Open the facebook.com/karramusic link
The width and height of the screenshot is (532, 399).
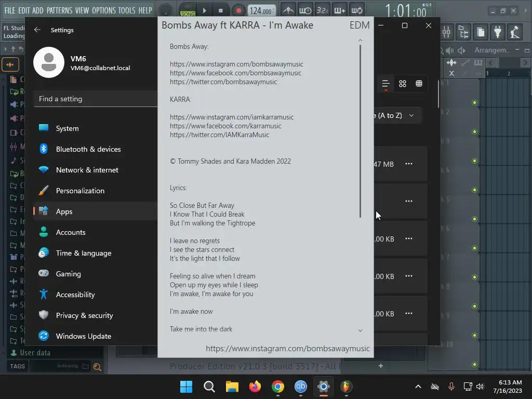(x=225, y=126)
